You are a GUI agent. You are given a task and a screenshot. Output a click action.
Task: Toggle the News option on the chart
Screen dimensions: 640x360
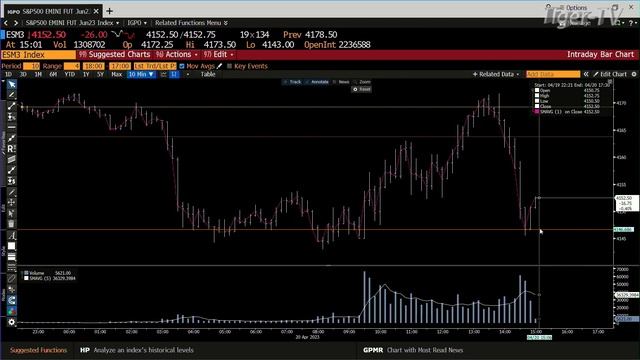click(342, 82)
